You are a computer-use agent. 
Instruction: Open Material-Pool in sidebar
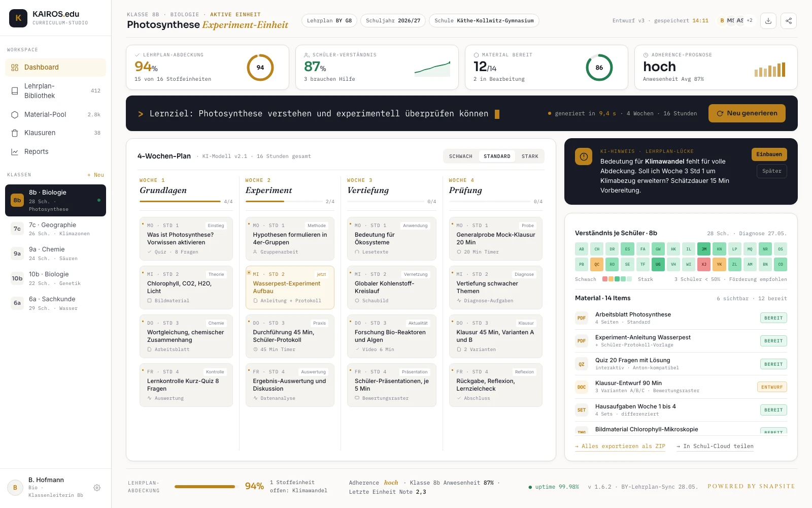(55, 115)
